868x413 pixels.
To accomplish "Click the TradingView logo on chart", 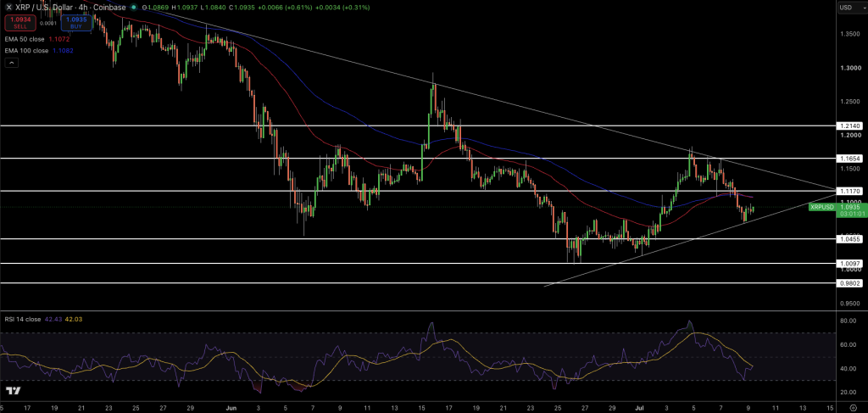I will (x=14, y=392).
